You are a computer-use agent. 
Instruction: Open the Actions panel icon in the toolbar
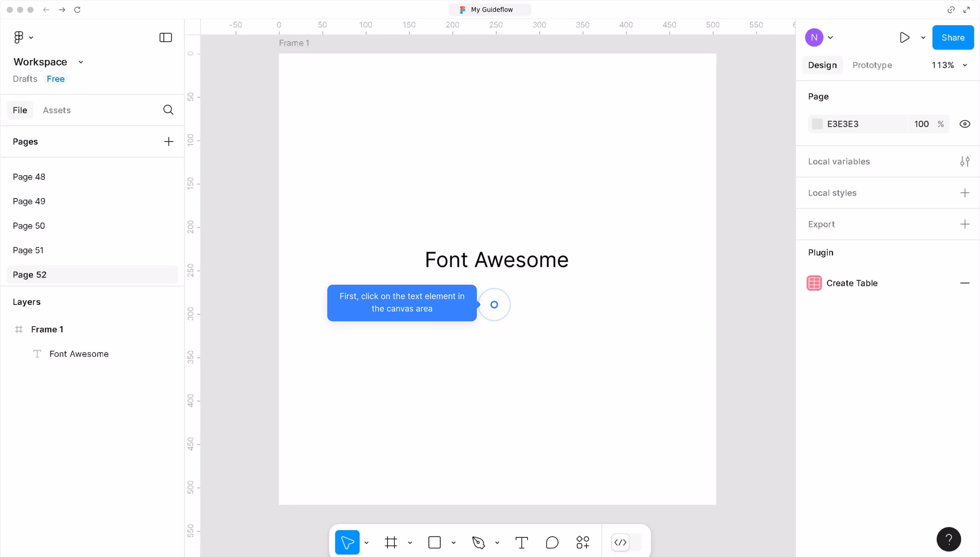(x=583, y=542)
